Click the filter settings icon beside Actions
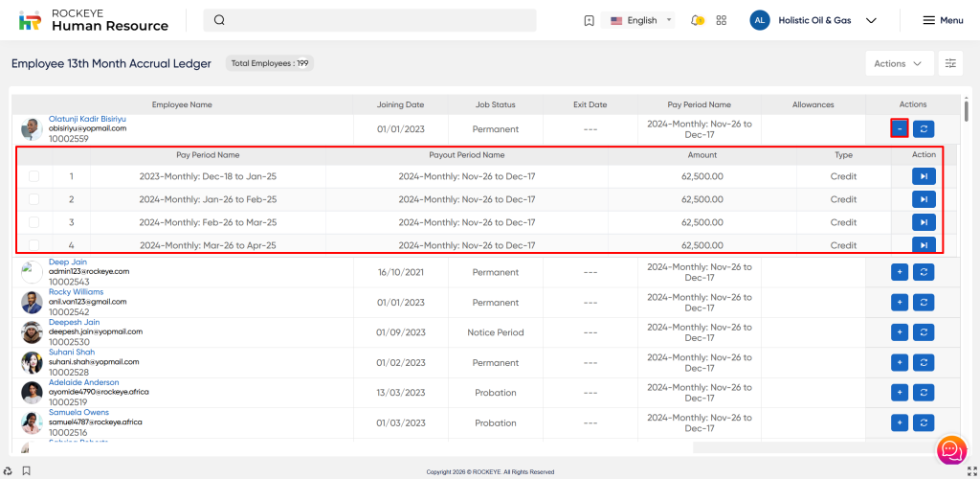 click(950, 63)
